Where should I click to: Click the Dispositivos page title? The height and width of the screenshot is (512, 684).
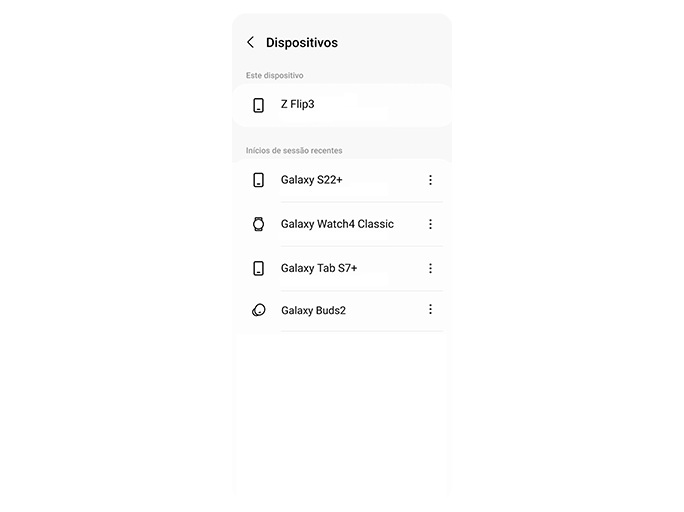[x=302, y=43]
